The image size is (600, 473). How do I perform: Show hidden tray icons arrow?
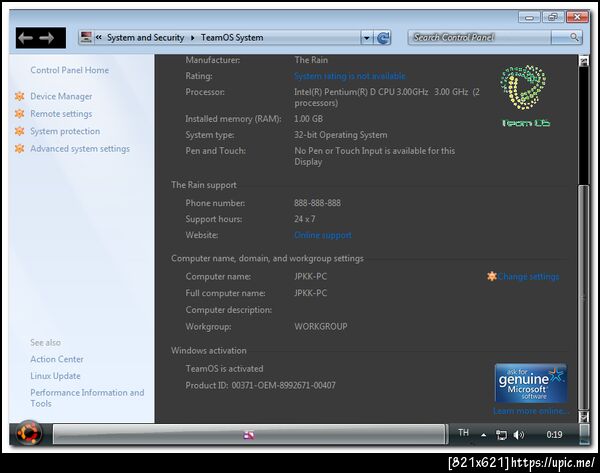484,435
